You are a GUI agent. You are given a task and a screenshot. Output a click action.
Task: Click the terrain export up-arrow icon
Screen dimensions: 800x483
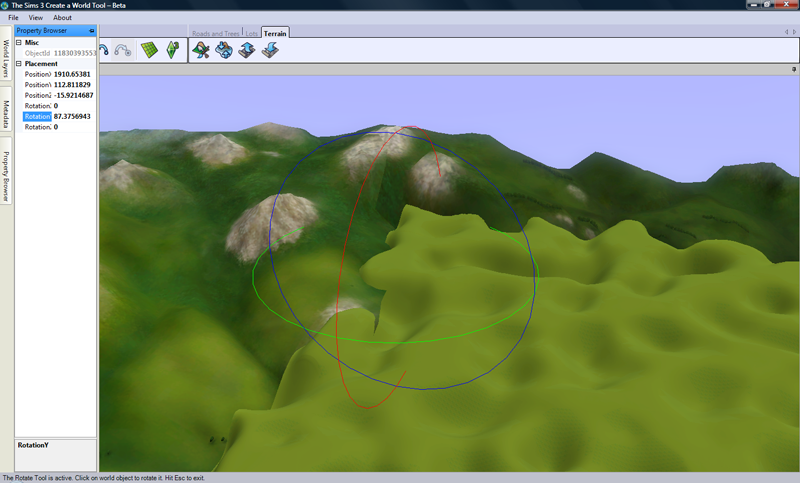click(247, 50)
